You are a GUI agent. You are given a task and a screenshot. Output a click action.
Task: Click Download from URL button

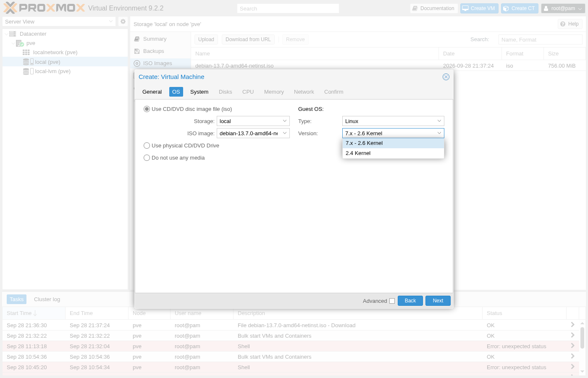248,39
